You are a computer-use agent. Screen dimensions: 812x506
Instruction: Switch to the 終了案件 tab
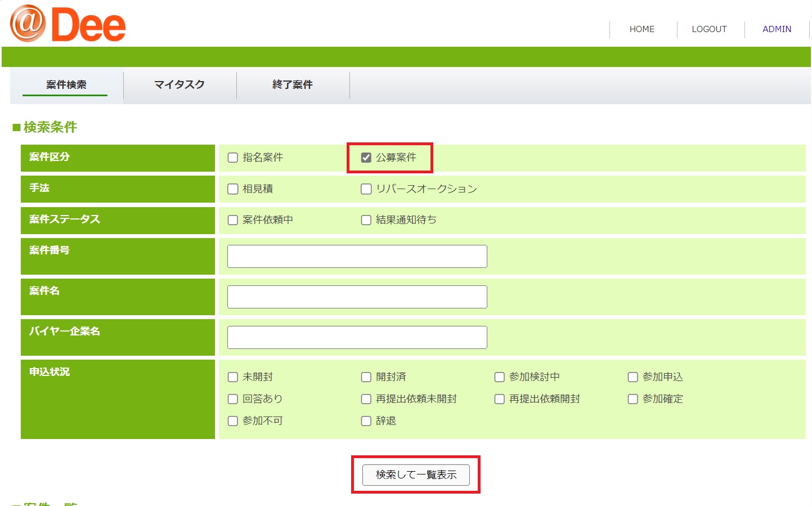[x=293, y=85]
